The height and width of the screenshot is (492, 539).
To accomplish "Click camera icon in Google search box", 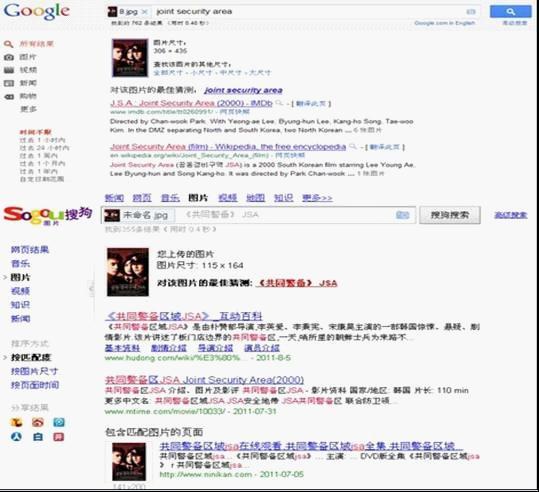I will coord(471,12).
